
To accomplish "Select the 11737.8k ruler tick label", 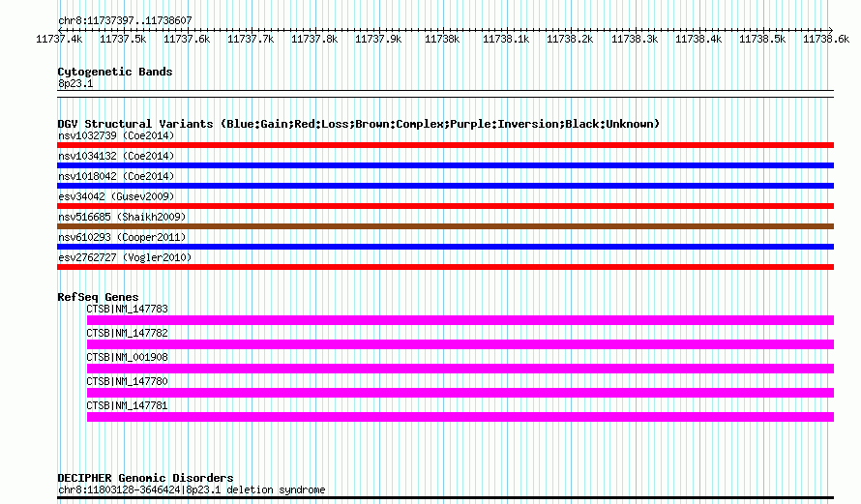I will 314,40.
